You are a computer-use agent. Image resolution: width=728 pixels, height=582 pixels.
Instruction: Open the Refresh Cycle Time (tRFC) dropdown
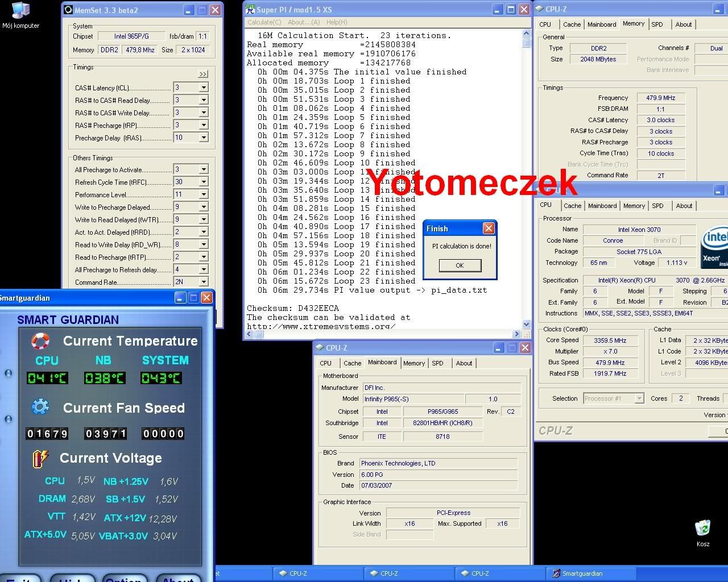pos(203,182)
